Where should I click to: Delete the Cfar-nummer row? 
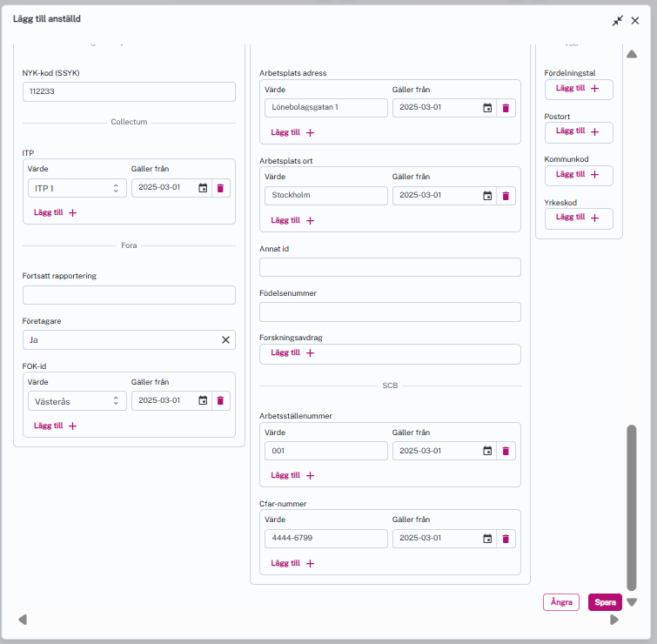[x=505, y=539]
